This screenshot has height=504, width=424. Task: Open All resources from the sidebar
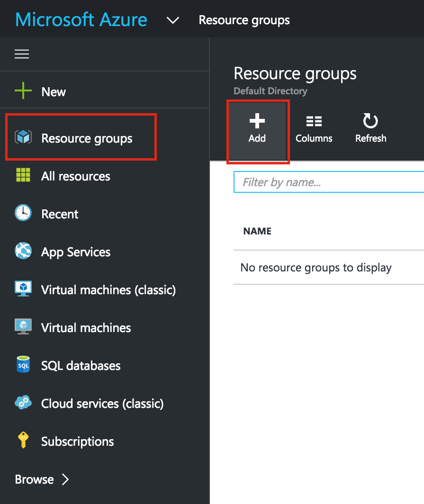pos(105,176)
